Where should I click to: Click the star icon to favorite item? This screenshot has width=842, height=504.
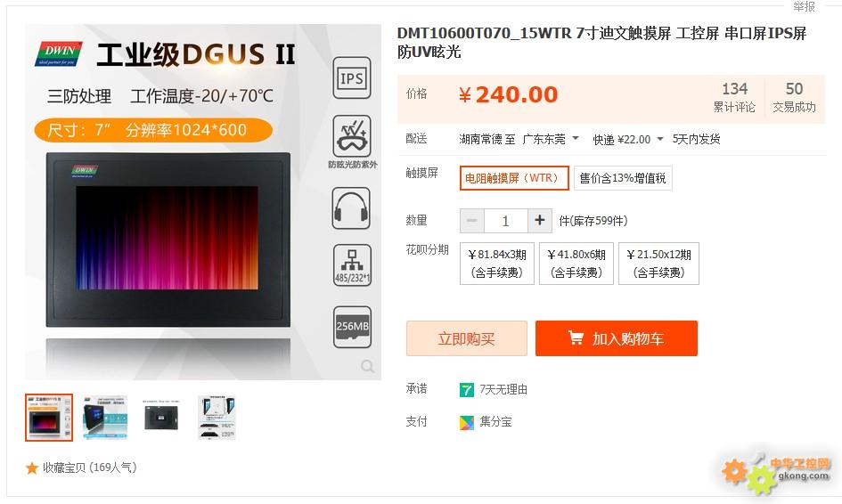click(x=32, y=468)
